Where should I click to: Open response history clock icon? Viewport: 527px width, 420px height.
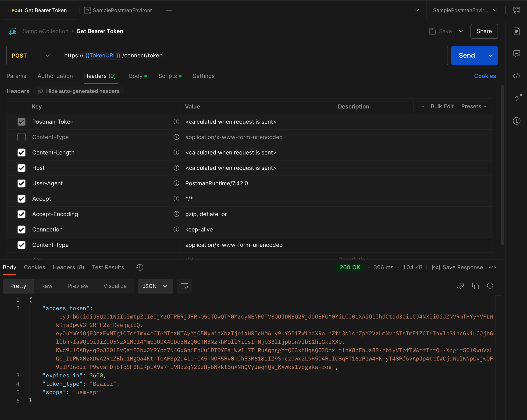[x=139, y=267]
